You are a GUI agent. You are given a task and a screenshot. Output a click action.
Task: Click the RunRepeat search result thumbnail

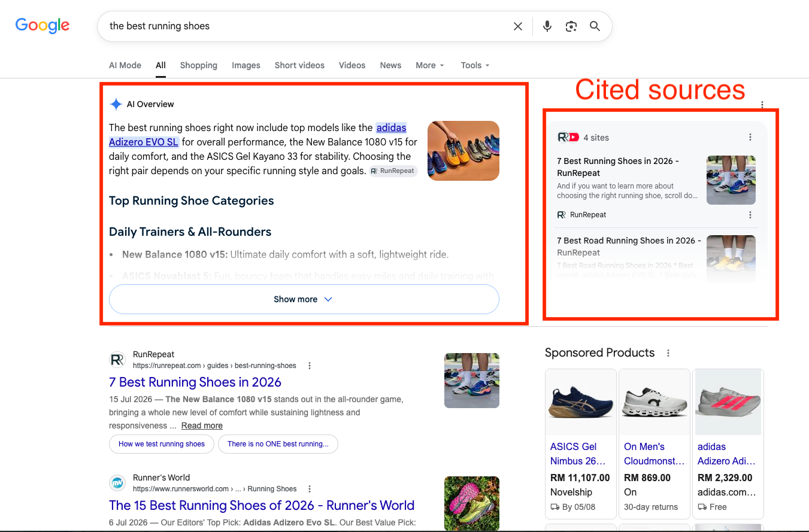coord(472,381)
